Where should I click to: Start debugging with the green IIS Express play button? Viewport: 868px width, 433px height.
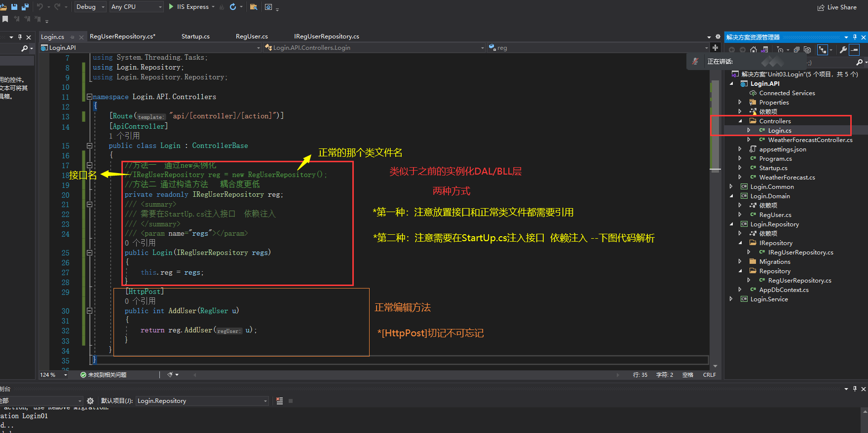pos(171,7)
